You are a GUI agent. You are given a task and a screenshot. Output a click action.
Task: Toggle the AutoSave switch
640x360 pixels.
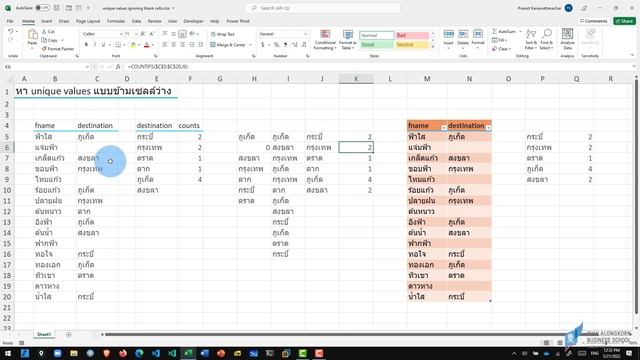tap(42, 8)
